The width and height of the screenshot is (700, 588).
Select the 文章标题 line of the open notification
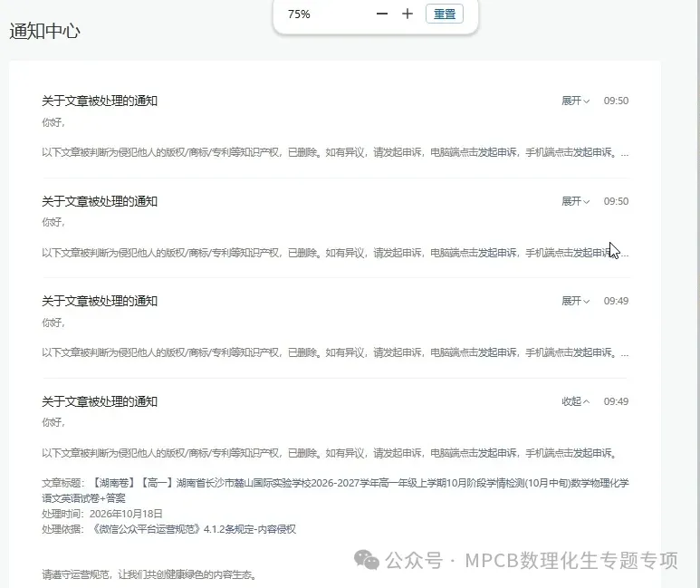[x=335, y=490]
